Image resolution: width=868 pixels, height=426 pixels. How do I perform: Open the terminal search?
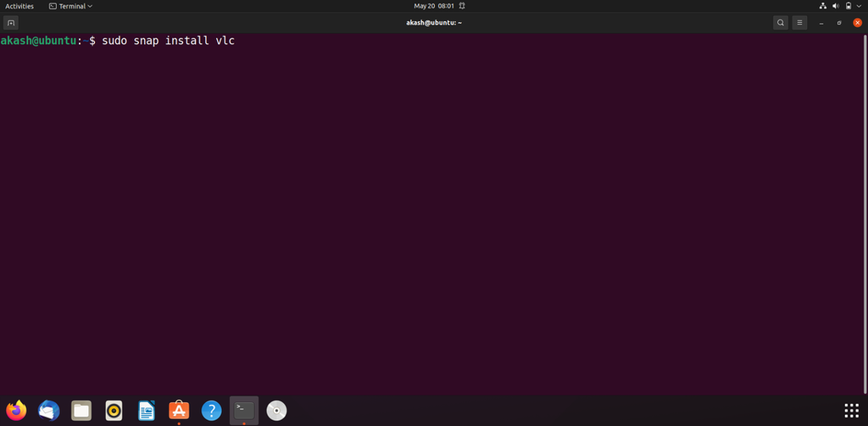pyautogui.click(x=781, y=23)
